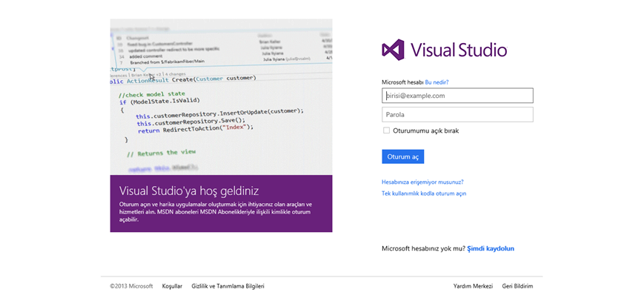Click the '©2013 Microsoft' footer text
The width and height of the screenshot is (644, 298).
click(131, 286)
